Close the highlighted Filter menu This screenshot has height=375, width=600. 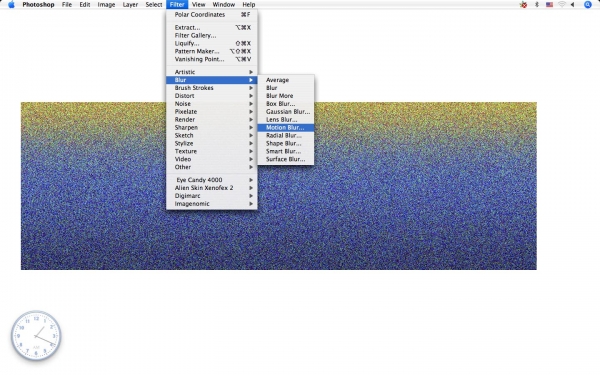(177, 5)
